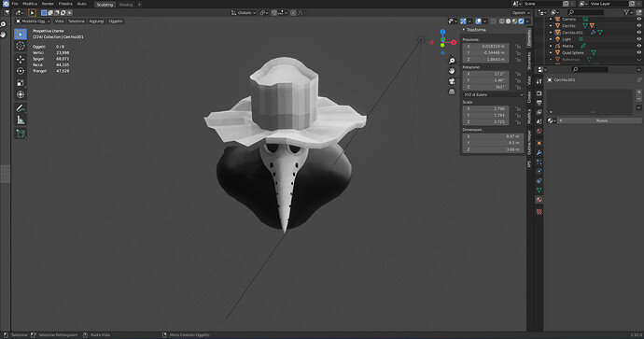Open the Physics properties tab
Image resolution: width=644 pixels, height=339 pixels.
coord(539,171)
